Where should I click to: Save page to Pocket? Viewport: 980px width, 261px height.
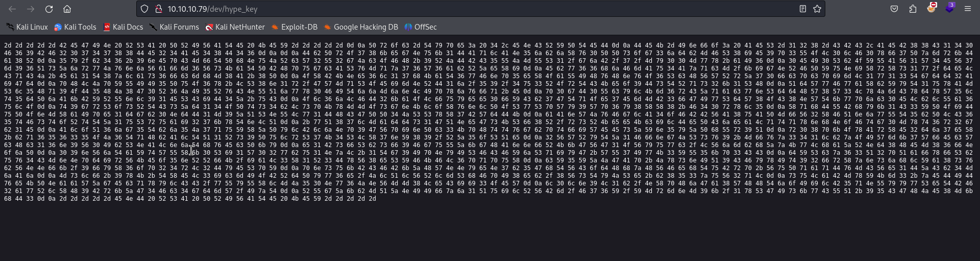point(894,9)
